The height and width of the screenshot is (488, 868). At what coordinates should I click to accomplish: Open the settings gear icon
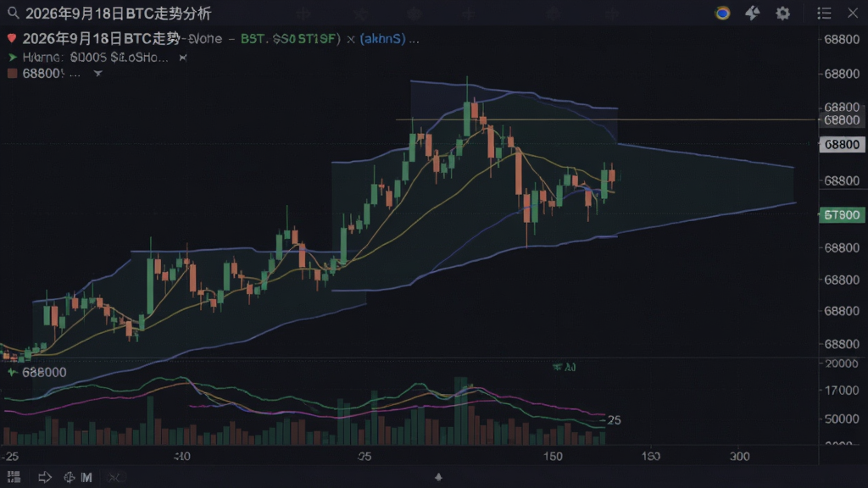782,13
